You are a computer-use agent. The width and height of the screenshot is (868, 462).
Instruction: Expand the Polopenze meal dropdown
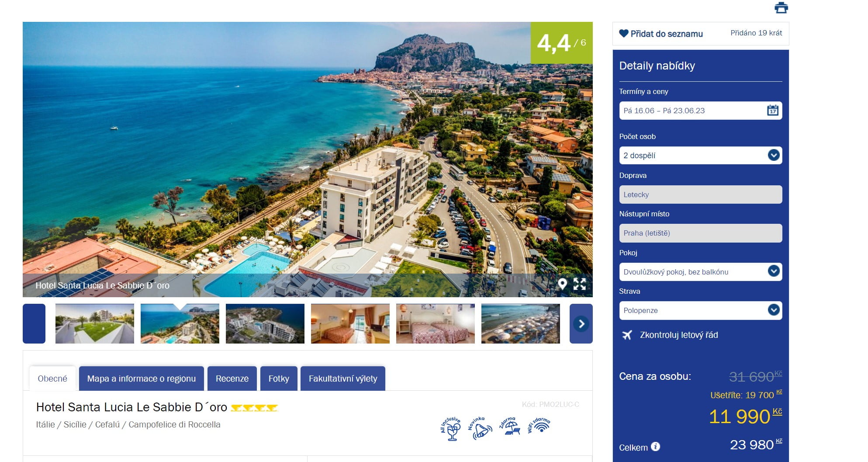(x=700, y=310)
